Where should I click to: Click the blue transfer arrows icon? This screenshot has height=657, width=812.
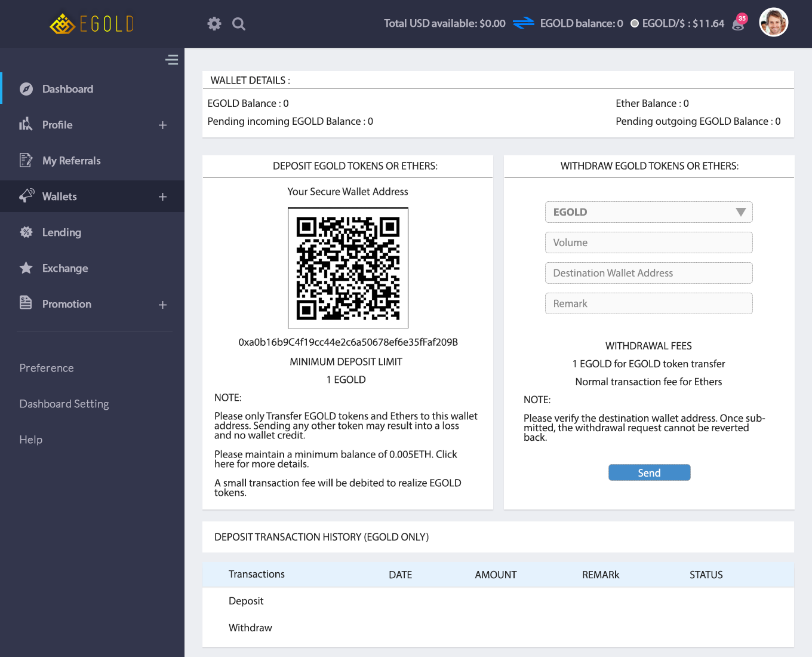[x=523, y=23]
